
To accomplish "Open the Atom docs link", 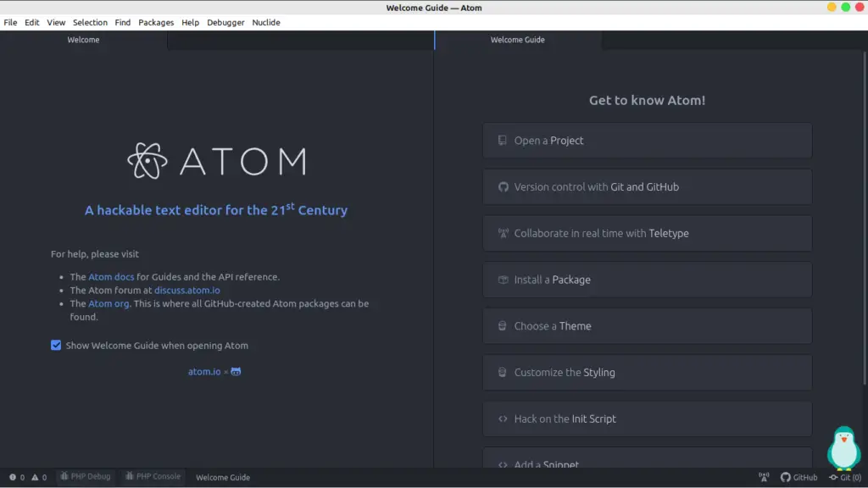I will point(111,277).
